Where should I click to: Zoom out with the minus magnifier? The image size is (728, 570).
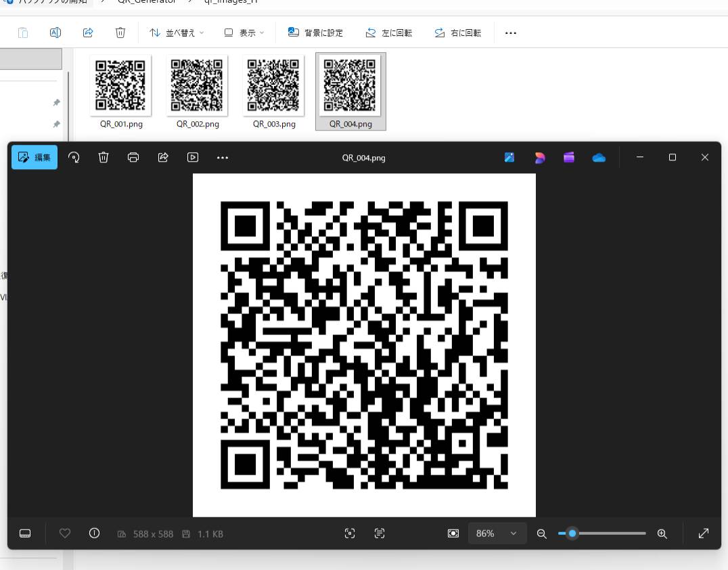(x=541, y=533)
